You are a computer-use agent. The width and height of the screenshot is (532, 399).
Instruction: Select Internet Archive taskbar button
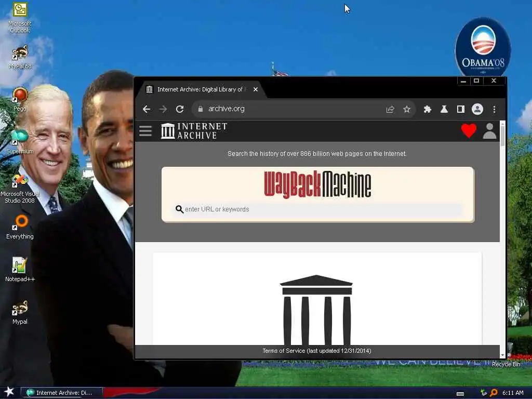62,393
